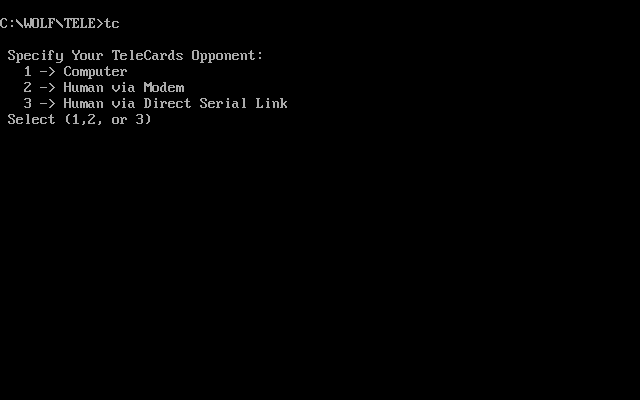Click the word Opponent: in the heading
Viewport: 640px width, 400px height.
[x=228, y=56]
